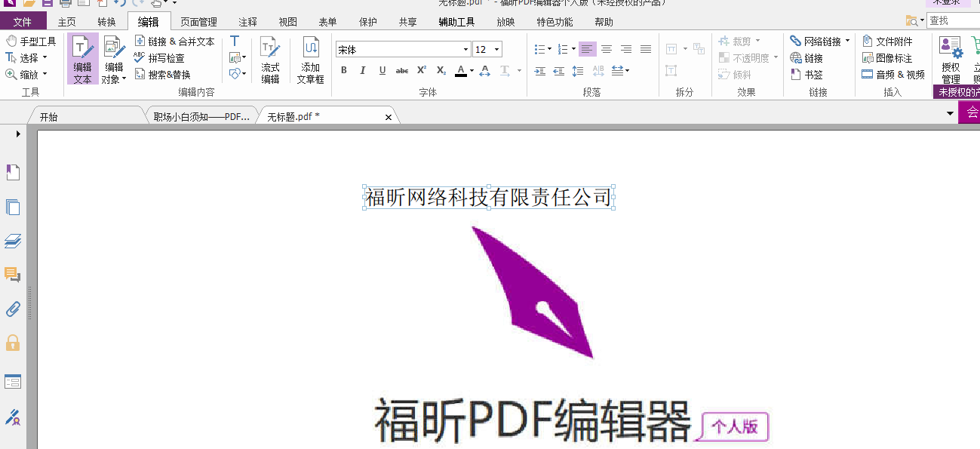
Task: Expand the 缩放 zoom dropdown
Action: [45, 75]
